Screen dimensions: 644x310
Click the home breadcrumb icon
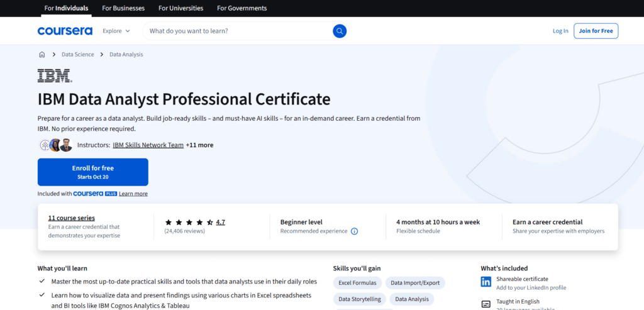(42, 55)
